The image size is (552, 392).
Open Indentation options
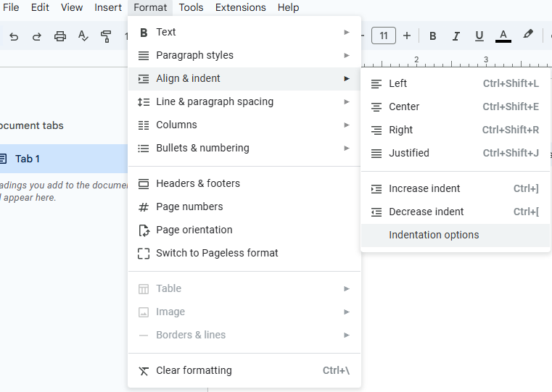tap(434, 235)
